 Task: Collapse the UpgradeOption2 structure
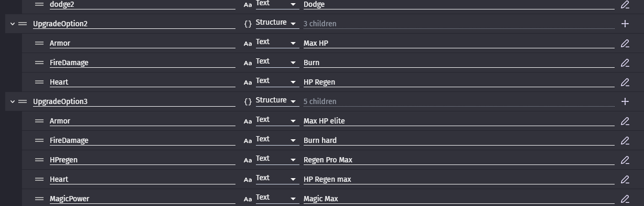point(13,24)
